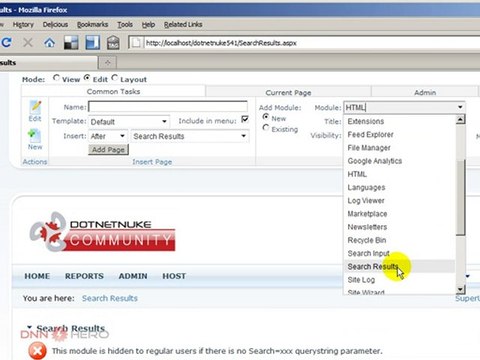Open the History menu
This screenshot has width=480, height=360.
(23, 24)
